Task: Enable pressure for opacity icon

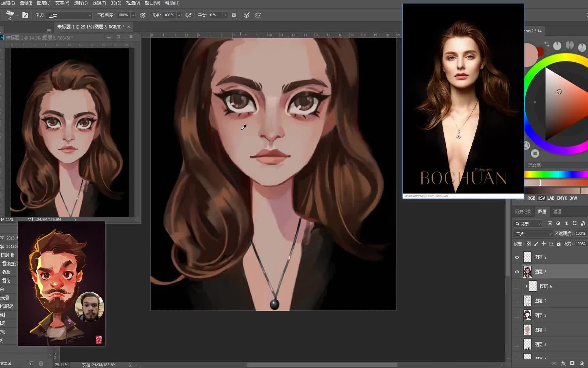Action: click(143, 15)
